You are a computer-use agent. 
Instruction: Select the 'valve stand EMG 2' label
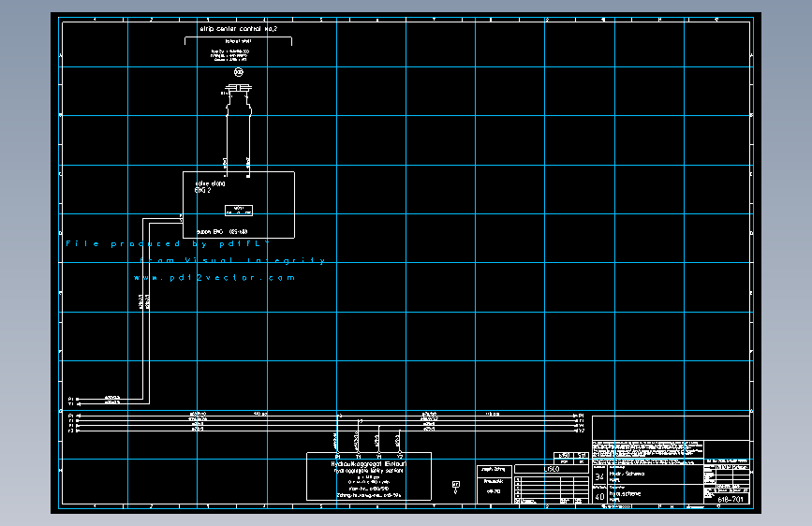(210, 187)
